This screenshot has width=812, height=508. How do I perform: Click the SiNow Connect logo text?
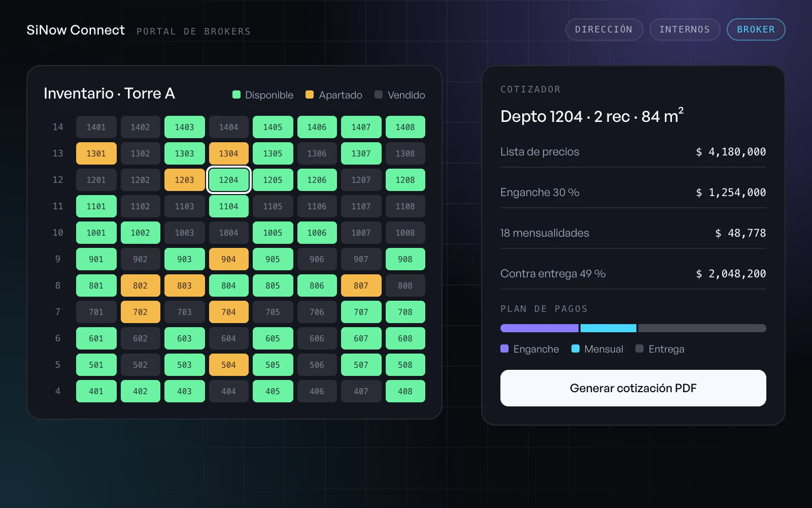click(76, 30)
